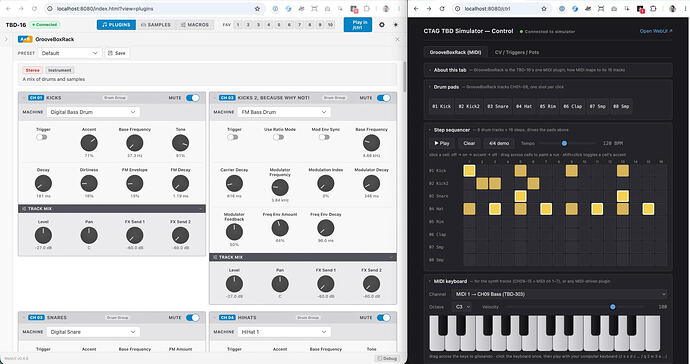The image size is (690, 364).
Task: Open Extensions puzzle icon in TBD-16 window
Action: (367, 8)
